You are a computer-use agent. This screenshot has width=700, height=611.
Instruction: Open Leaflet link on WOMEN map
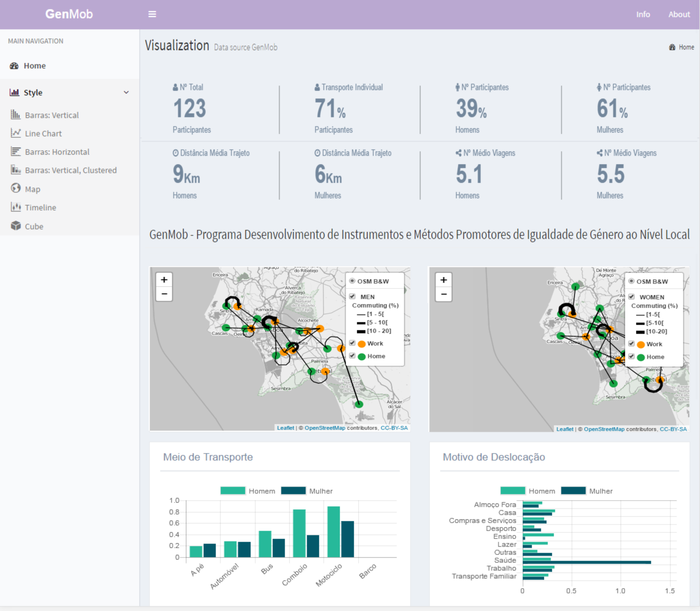tap(565, 429)
